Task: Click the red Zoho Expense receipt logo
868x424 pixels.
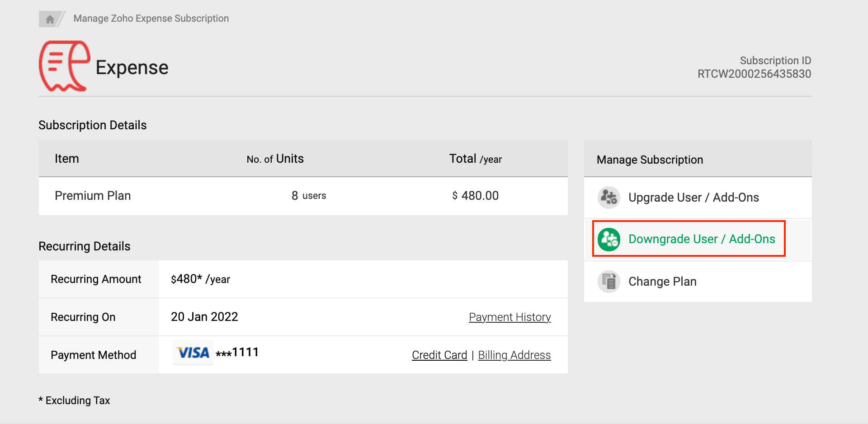Action: 64,66
